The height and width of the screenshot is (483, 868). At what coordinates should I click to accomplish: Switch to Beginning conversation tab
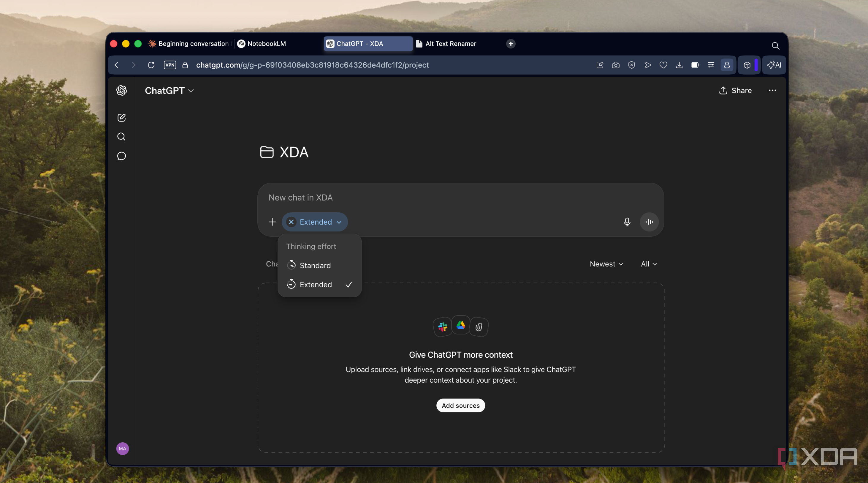[x=190, y=44]
